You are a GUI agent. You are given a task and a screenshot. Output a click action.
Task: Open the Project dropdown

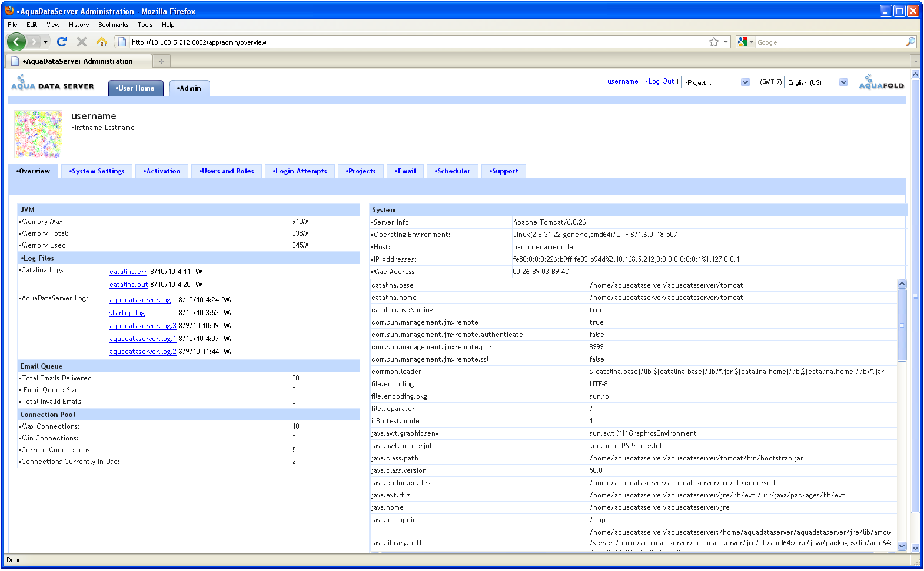click(x=716, y=82)
